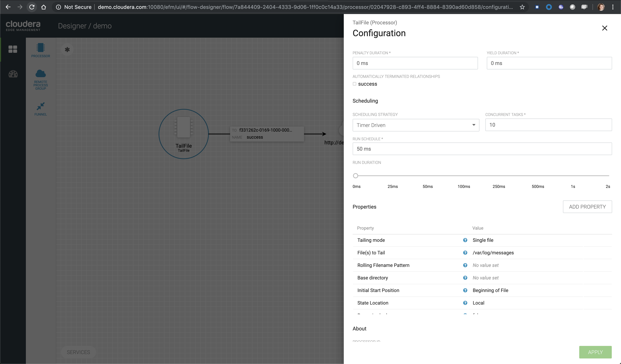Screen dimensions: 621x364
Task: Edit the /var/log/messages value
Action: [493, 253]
